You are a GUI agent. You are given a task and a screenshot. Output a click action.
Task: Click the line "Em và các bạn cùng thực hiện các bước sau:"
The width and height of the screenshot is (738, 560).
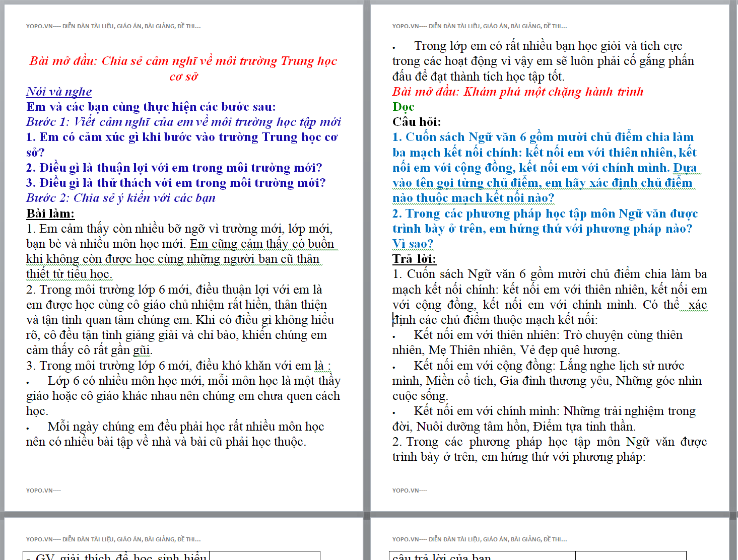(151, 107)
